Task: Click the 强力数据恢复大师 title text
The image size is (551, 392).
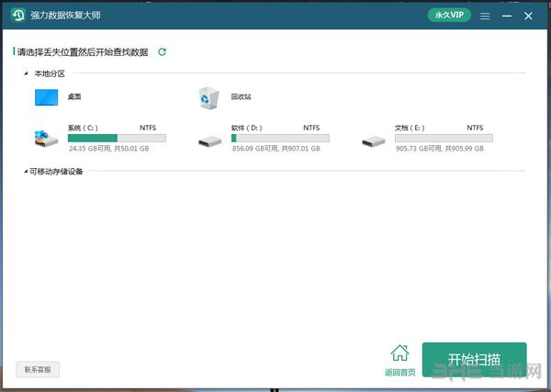Action: tap(65, 15)
